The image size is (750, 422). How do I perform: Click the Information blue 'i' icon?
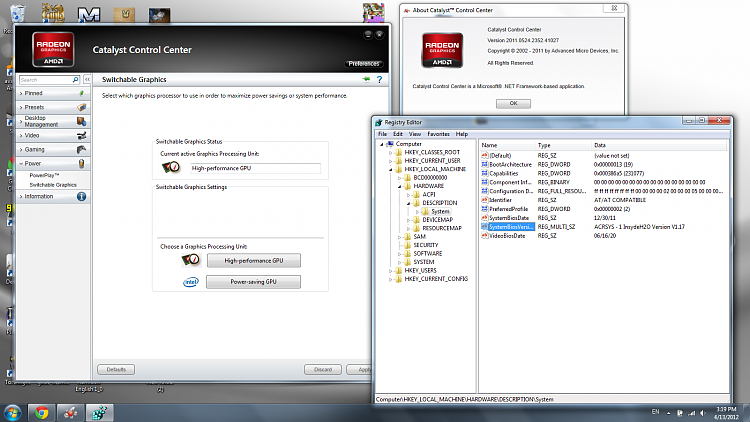coord(81,196)
